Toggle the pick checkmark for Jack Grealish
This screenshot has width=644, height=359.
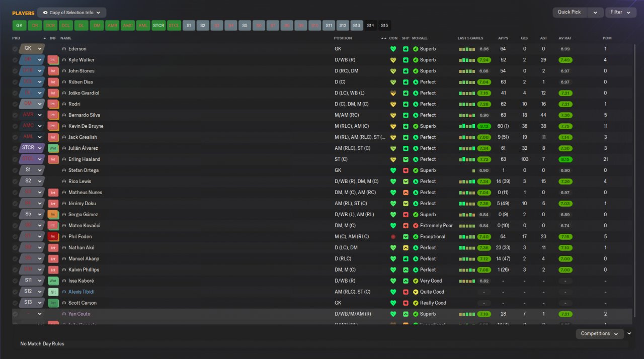point(15,137)
